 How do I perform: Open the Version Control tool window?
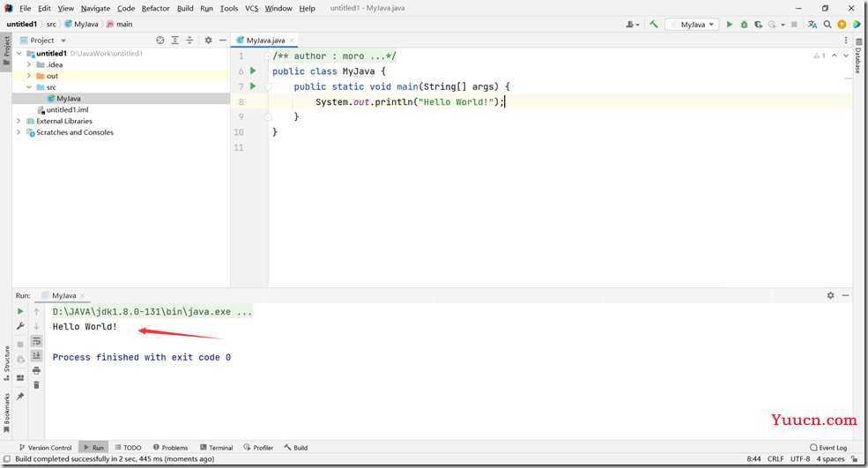(46, 448)
